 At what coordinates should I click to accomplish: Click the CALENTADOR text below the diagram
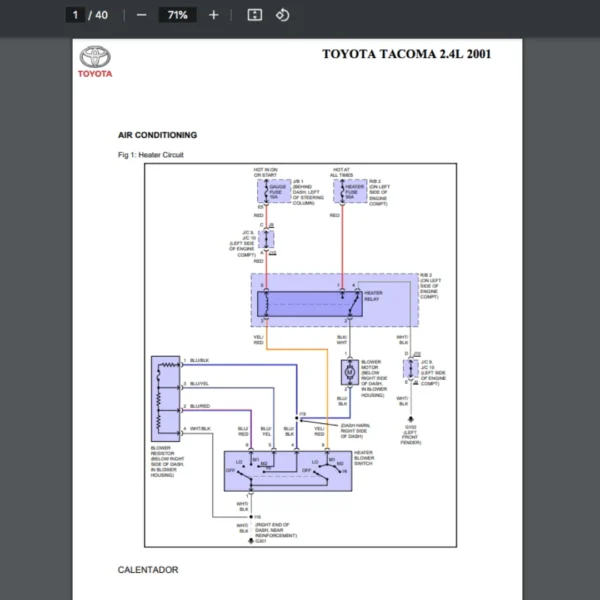point(148,570)
